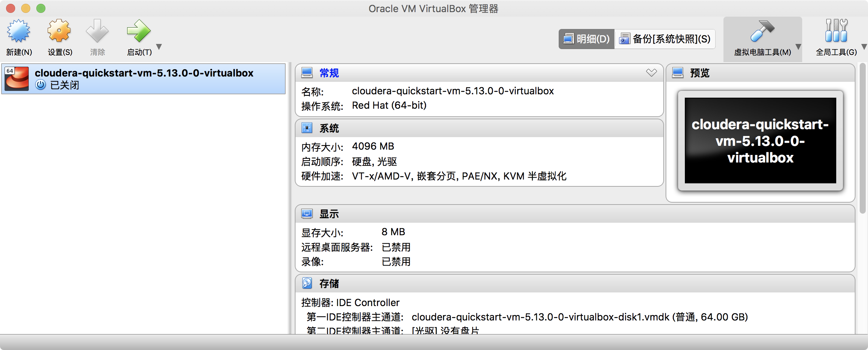Open the Start (启动) dropdown arrow

(x=159, y=47)
